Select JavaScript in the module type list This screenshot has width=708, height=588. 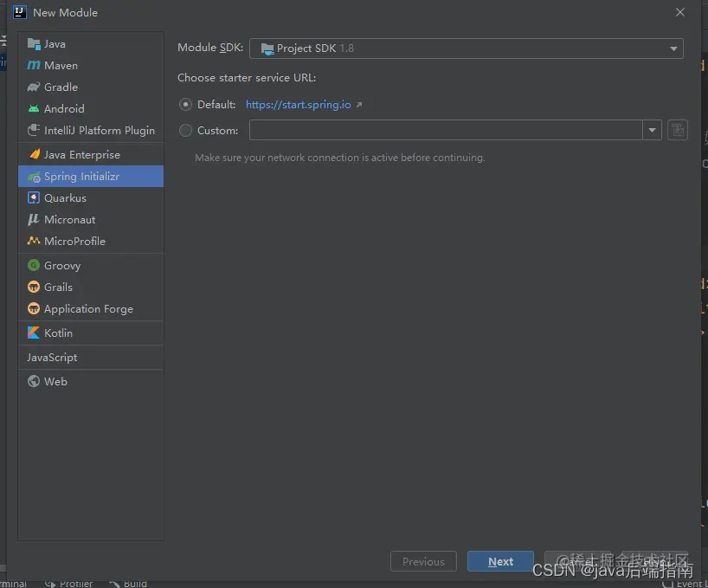(x=52, y=358)
